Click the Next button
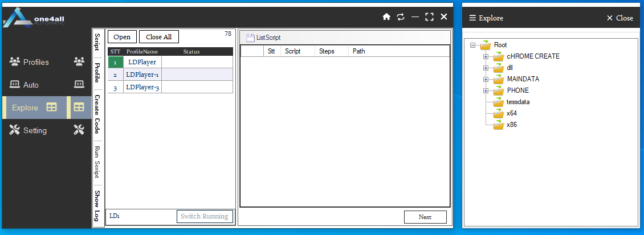The height and width of the screenshot is (235, 644). coord(425,217)
